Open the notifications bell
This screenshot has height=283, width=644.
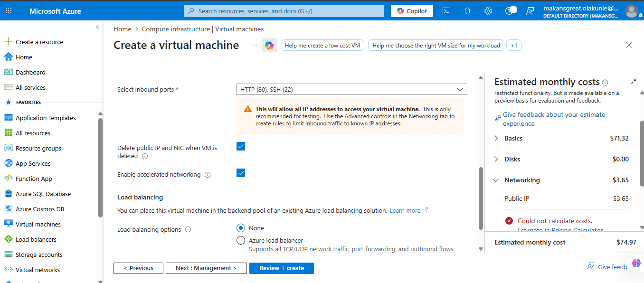[467, 11]
